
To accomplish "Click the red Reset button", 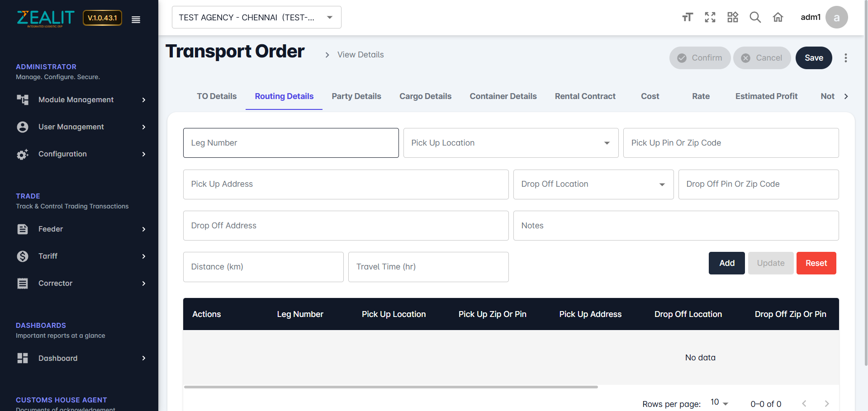I will 816,263.
